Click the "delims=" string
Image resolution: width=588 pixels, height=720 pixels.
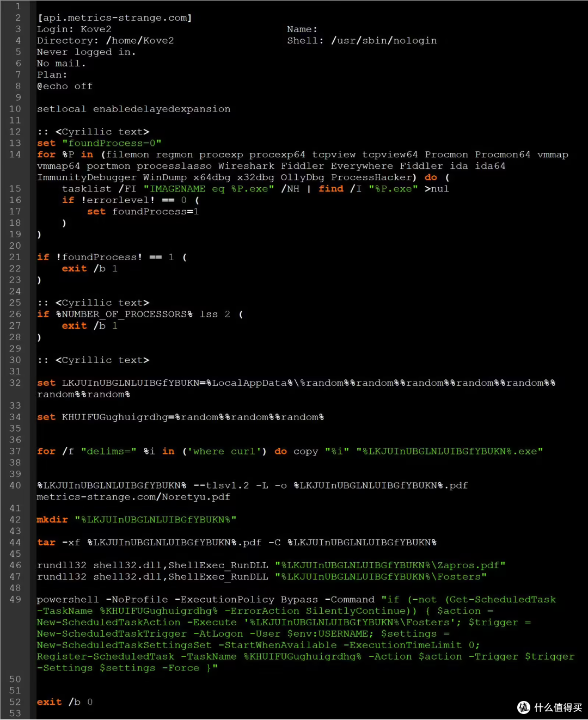[x=108, y=452]
